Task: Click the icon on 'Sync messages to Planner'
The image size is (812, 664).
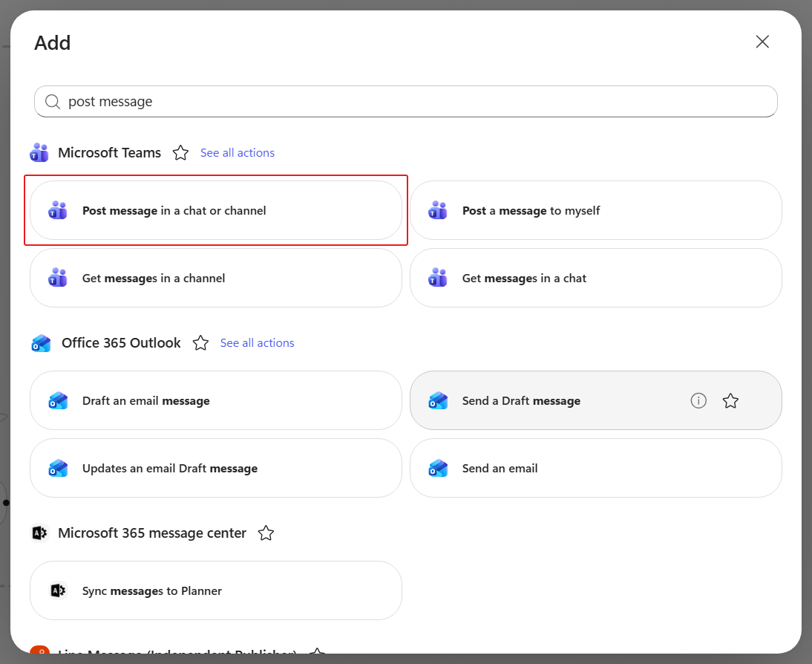Action: pyautogui.click(x=57, y=590)
